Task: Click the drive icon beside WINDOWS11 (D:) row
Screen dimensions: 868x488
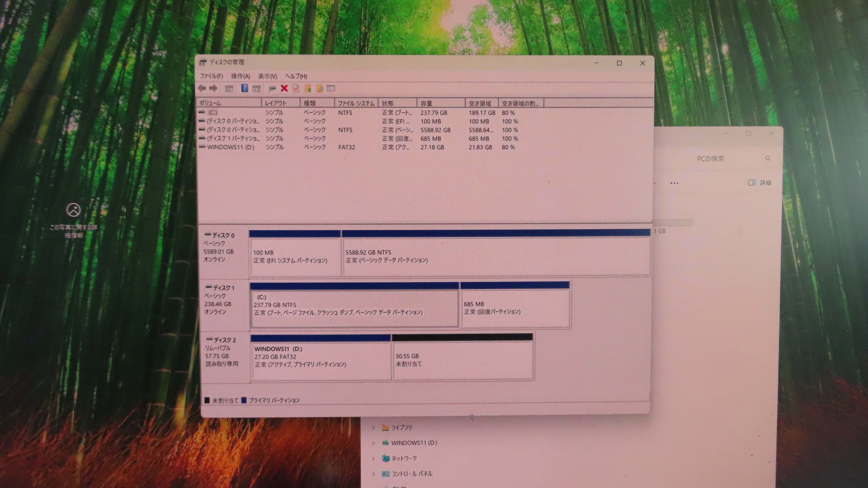Action: tap(202, 147)
